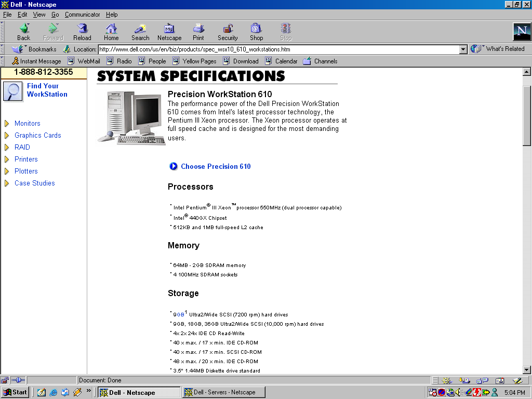Open the Printers sidebar link
The height and width of the screenshot is (399, 532).
(26, 159)
